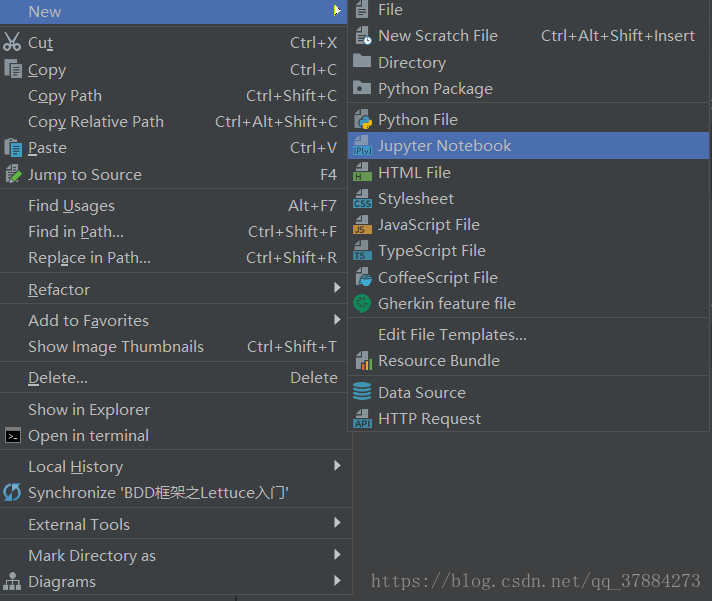Expand the Mark Directory as submenu arrow
Viewport: 712px width, 601px height.
point(337,555)
